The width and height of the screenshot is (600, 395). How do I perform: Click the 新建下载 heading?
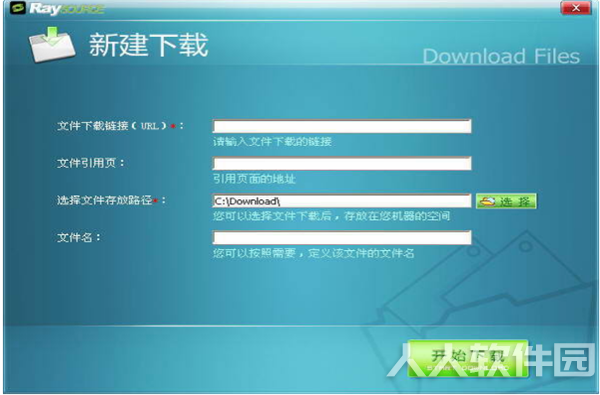(148, 45)
